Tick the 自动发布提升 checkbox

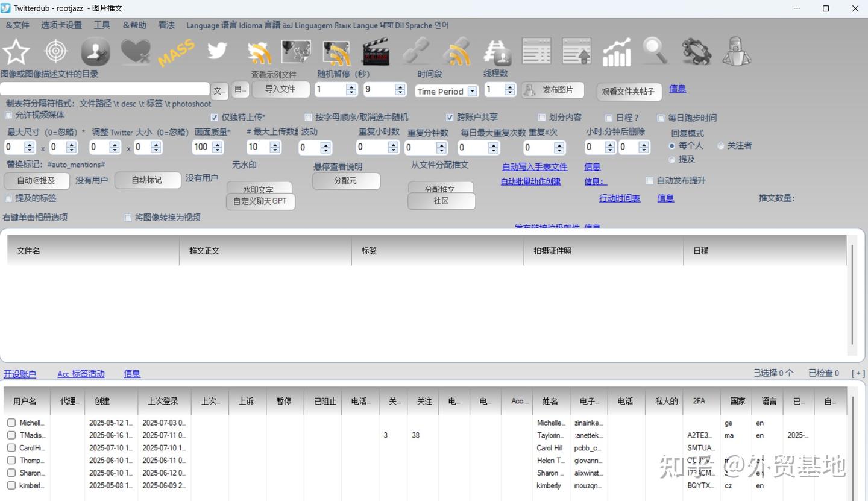point(650,180)
